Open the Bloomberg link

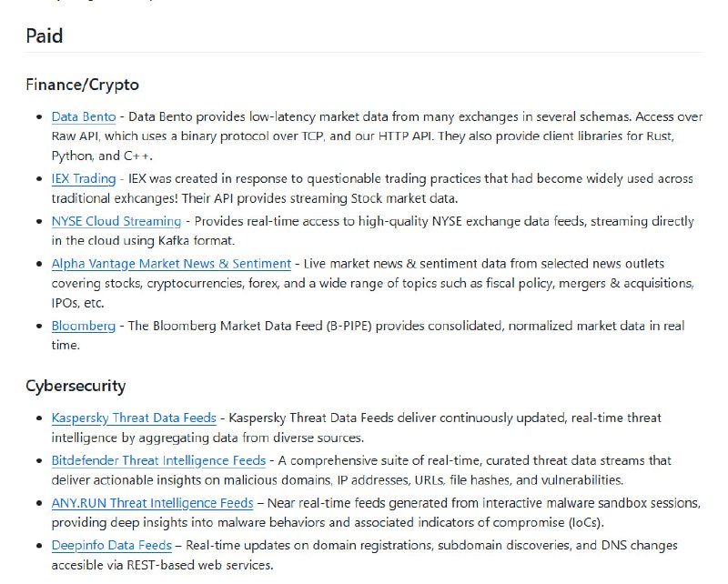84,325
